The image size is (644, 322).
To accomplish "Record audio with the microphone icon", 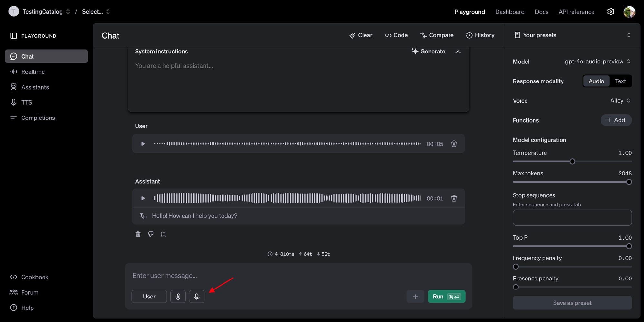I will [x=197, y=296].
